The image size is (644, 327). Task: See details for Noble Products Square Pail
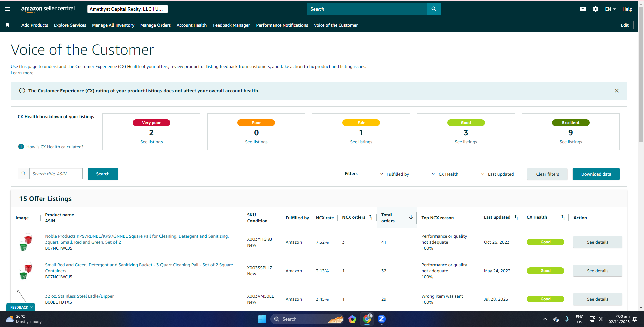point(597,242)
